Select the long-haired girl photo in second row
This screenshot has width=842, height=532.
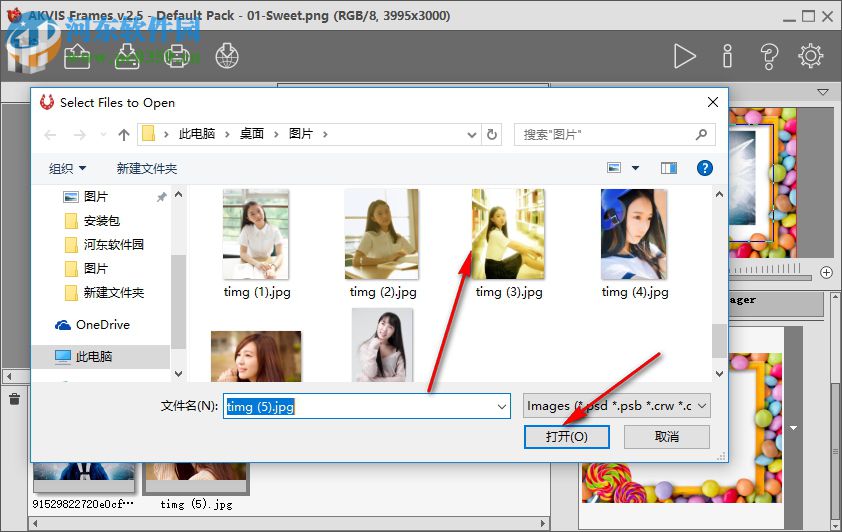click(382, 345)
